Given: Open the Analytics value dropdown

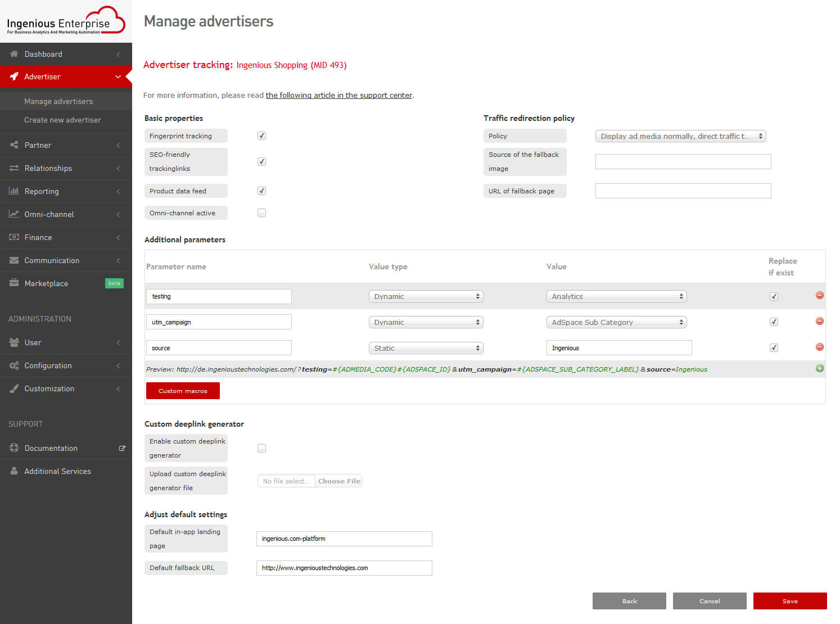Looking at the screenshot, I should 616,296.
